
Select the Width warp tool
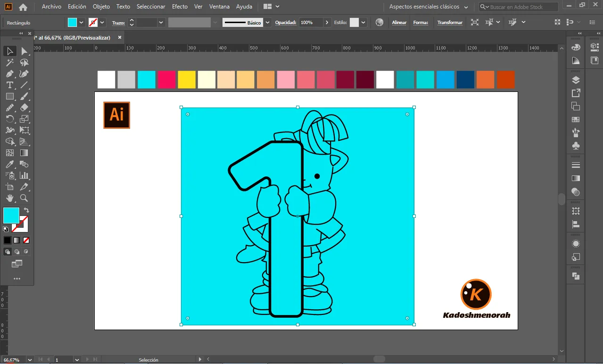click(9, 130)
